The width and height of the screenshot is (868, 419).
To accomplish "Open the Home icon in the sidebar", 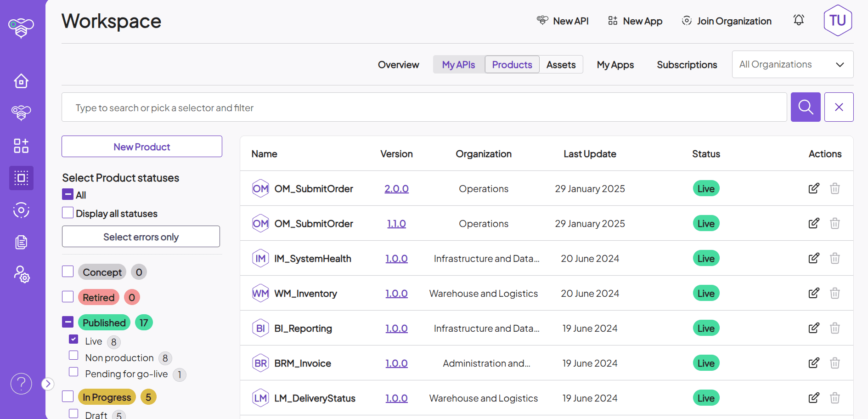I will click(x=21, y=81).
